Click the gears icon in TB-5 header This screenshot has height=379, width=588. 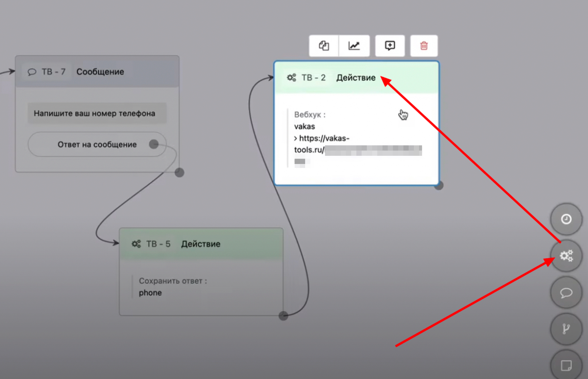[x=136, y=244]
